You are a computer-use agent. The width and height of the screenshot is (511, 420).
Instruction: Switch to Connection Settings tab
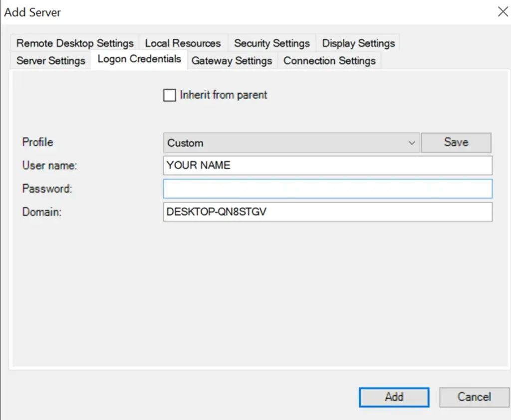(x=329, y=60)
